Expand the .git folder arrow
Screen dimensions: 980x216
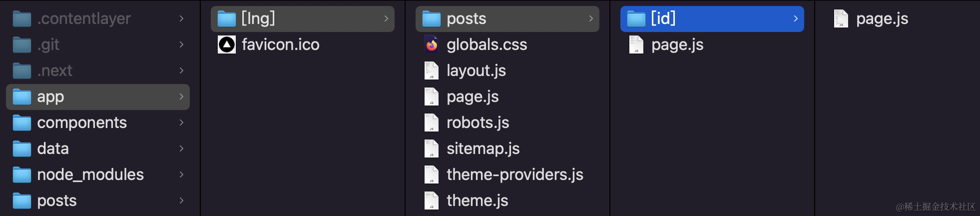click(181, 44)
